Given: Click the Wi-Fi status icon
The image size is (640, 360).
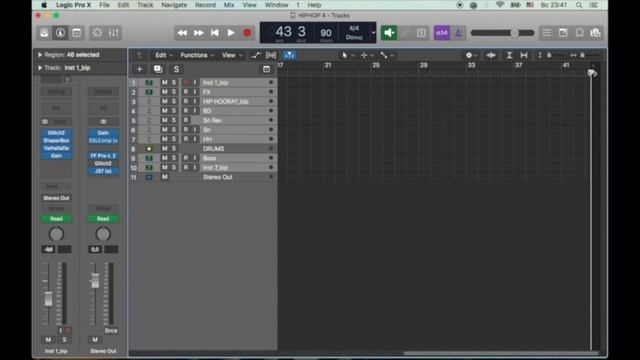Looking at the screenshot, I should click(500, 5).
